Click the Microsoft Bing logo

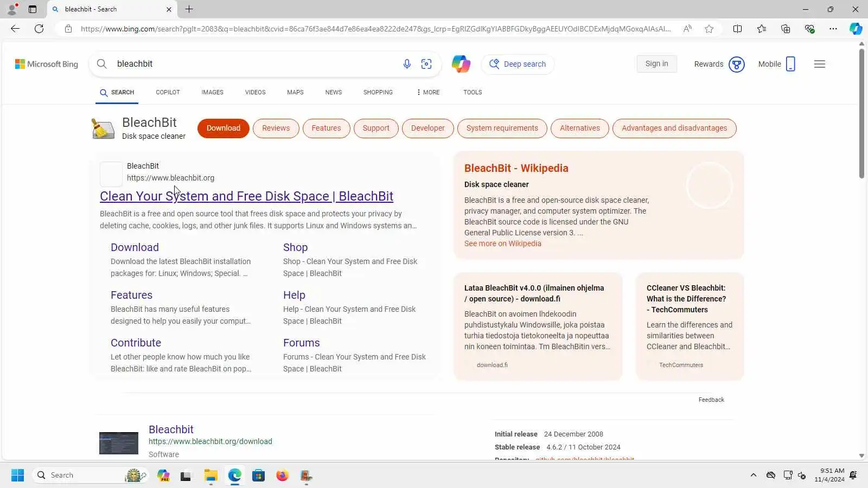click(x=47, y=64)
